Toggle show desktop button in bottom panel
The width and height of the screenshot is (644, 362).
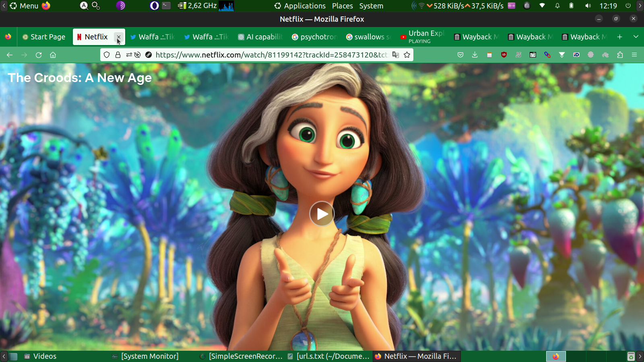tap(13, 356)
